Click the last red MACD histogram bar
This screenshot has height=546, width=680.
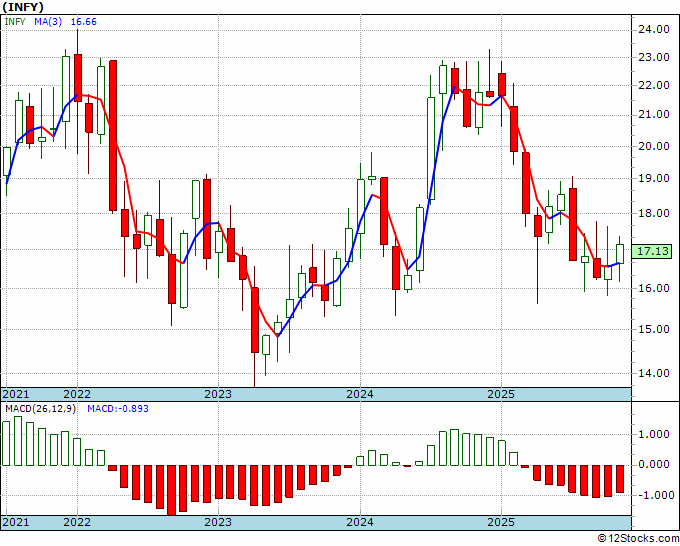tap(620, 479)
